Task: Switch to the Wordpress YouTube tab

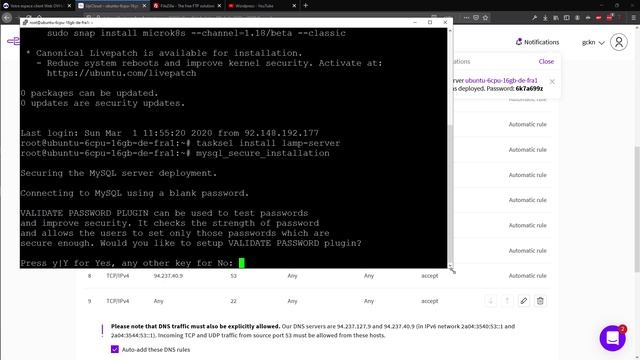Action: [262, 6]
